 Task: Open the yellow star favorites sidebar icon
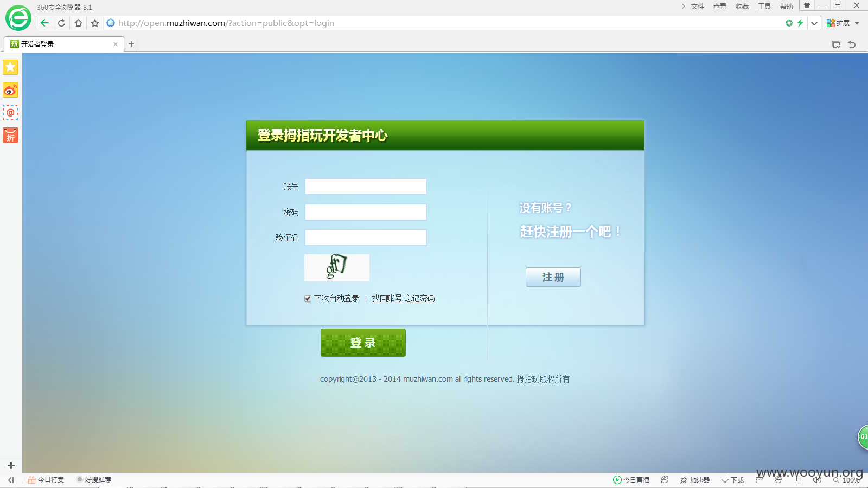(10, 67)
